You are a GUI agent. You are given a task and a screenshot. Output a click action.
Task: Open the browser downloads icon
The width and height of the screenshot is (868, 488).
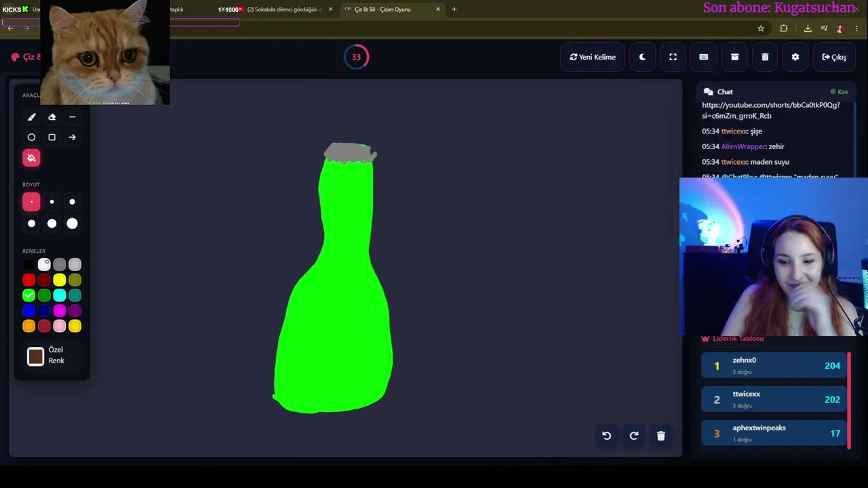tap(808, 28)
